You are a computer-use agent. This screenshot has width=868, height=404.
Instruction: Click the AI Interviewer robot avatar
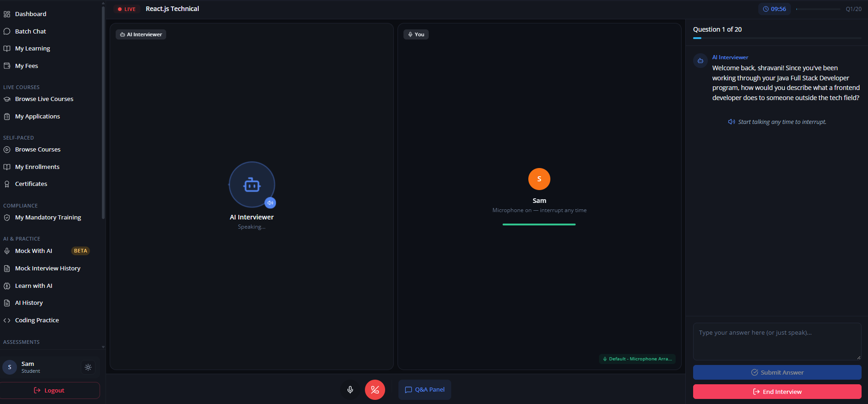[x=252, y=185]
